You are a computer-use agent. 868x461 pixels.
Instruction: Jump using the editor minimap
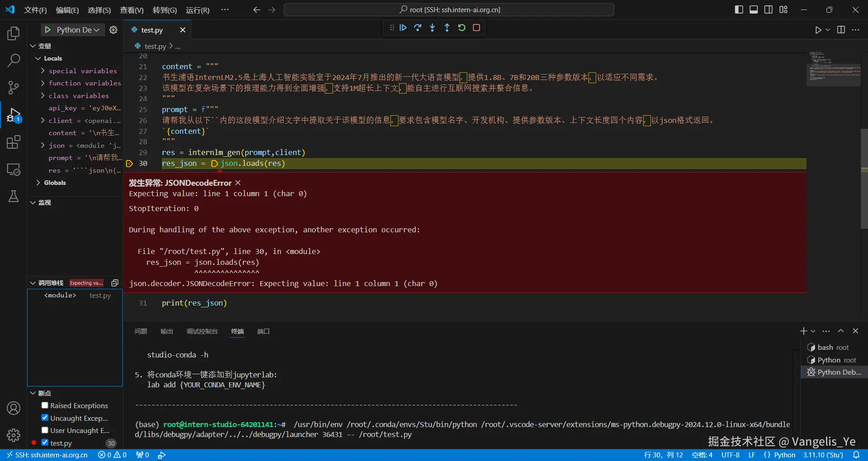coord(835,69)
